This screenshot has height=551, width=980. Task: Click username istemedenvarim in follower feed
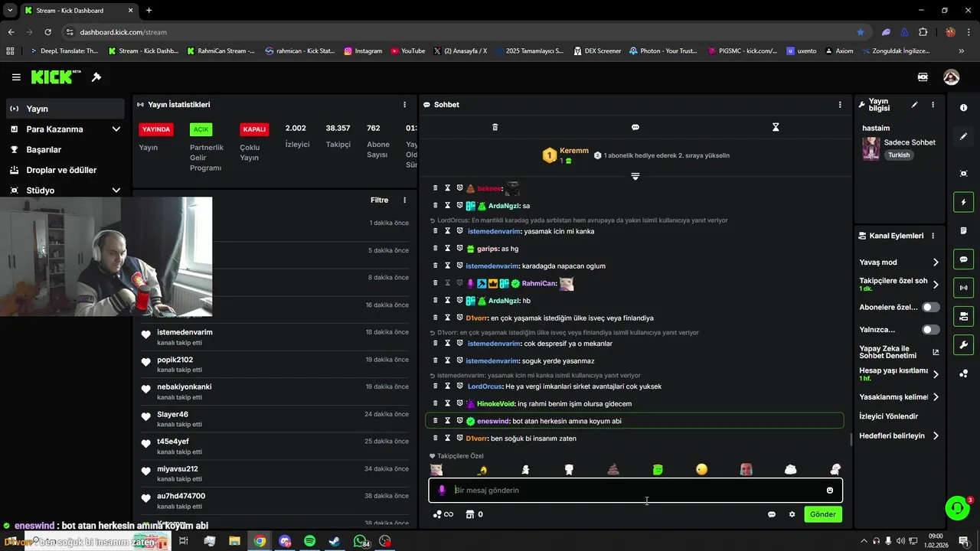(185, 332)
